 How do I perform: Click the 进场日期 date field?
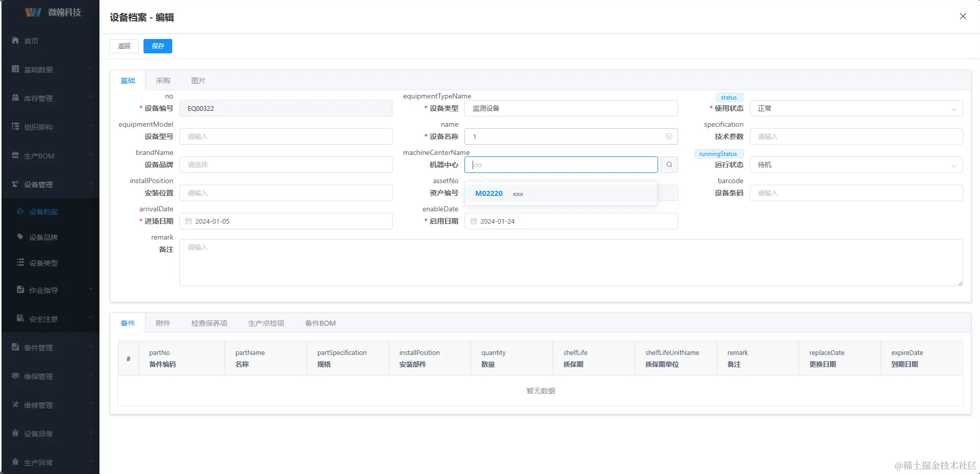286,221
